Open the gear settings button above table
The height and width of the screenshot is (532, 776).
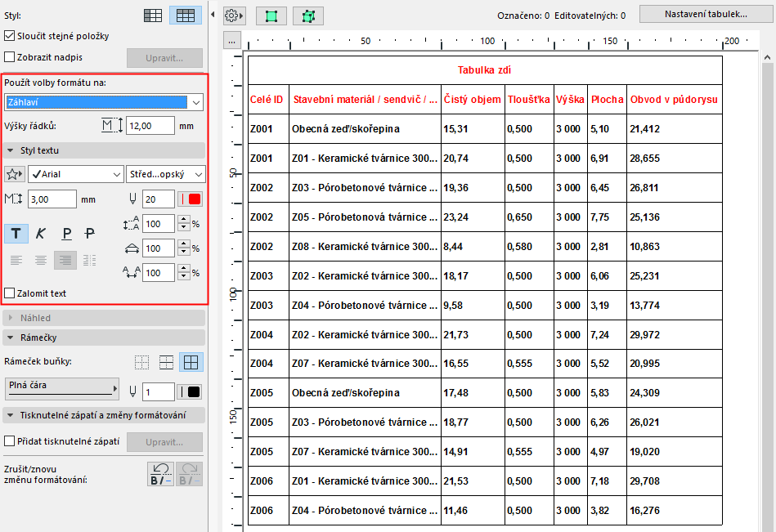pyautogui.click(x=235, y=16)
